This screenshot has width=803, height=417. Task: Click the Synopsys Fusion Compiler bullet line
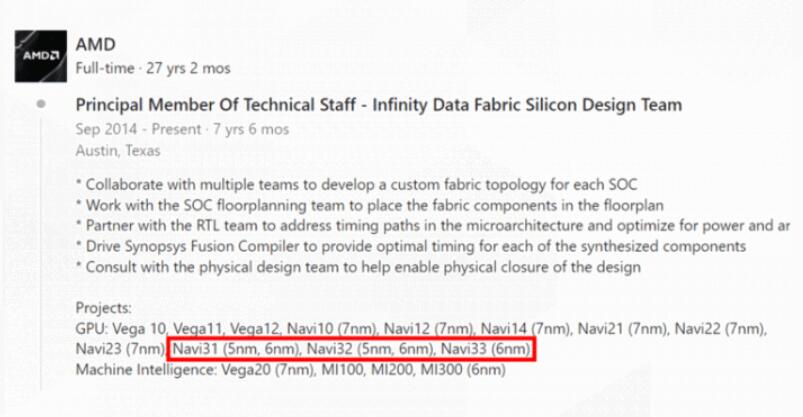[410, 247]
